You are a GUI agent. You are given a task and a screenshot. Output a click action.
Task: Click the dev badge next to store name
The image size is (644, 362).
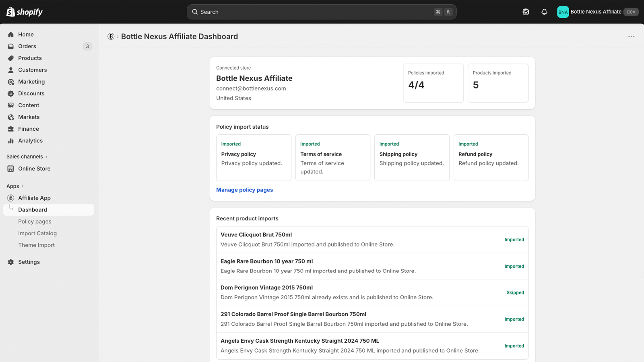[631, 12]
